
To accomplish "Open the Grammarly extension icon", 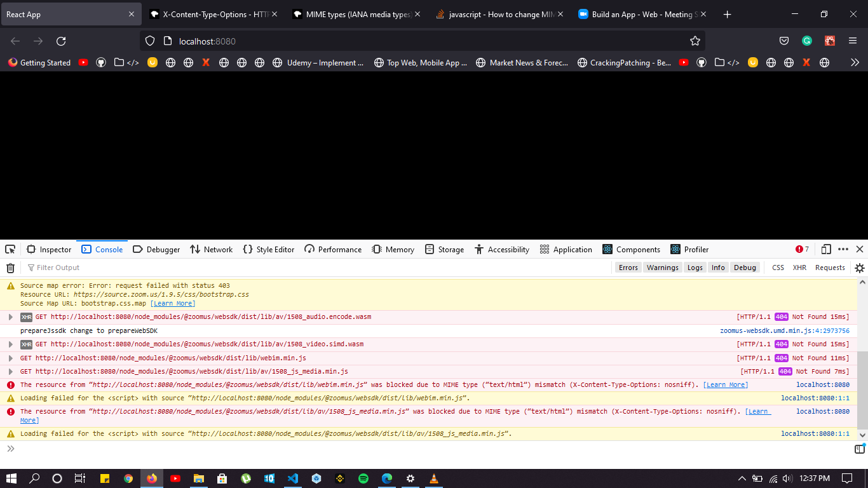I will click(807, 41).
